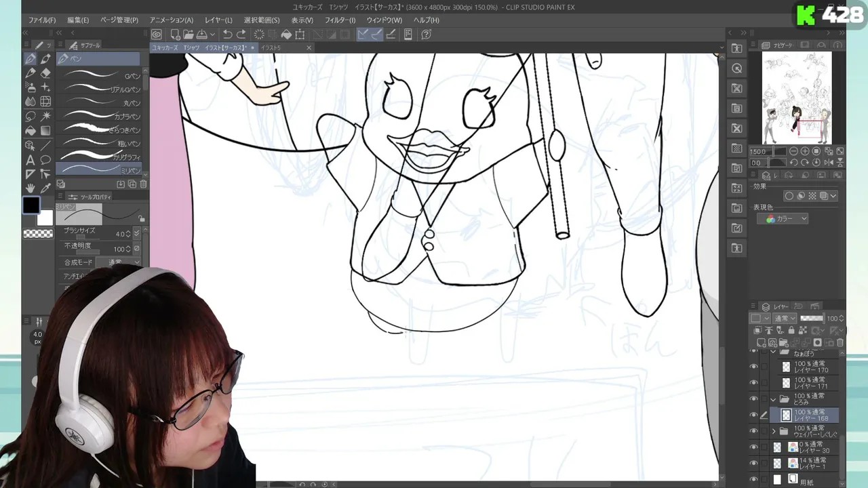The image size is (868, 488).
Task: Click the New canvas icon
Action: tap(175, 35)
